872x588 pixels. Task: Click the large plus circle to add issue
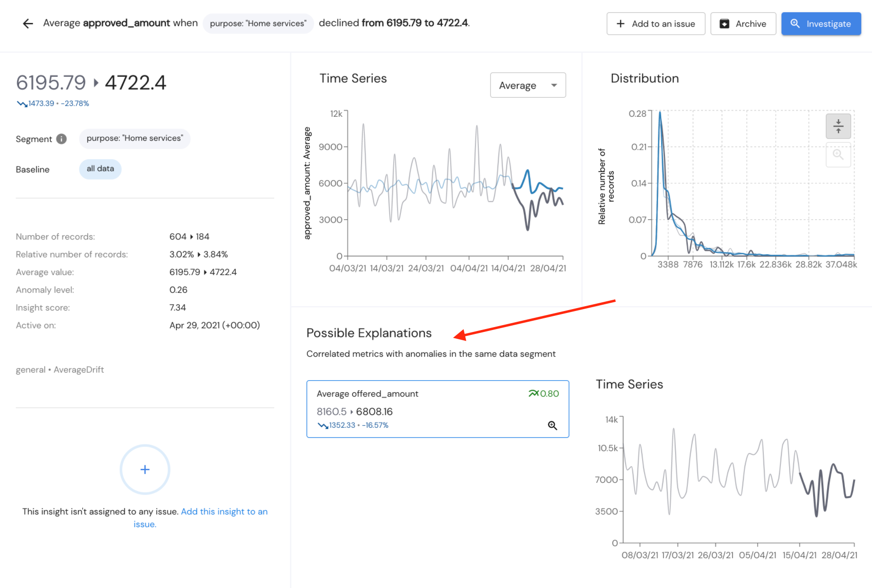(x=145, y=469)
